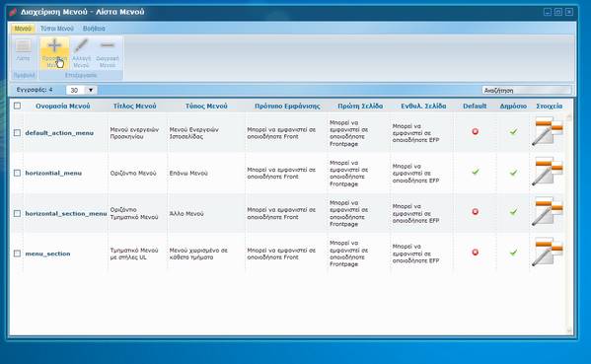Maximize the Διαχείριση Μενού window
This screenshot has width=591, height=364.
tap(558, 12)
